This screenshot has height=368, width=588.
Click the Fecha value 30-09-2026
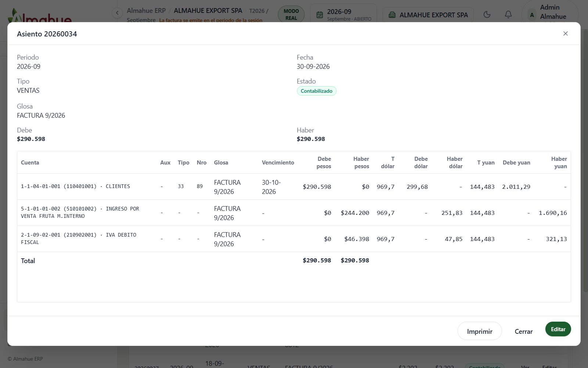pyautogui.click(x=313, y=66)
